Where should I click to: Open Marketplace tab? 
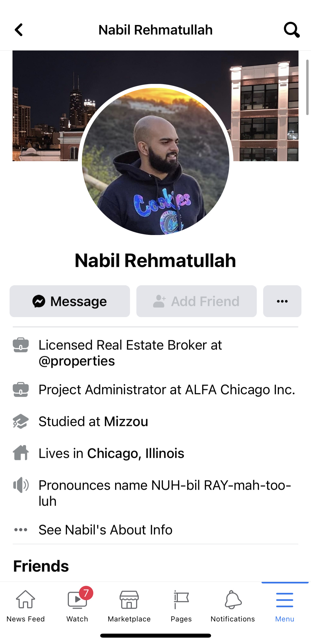129,606
